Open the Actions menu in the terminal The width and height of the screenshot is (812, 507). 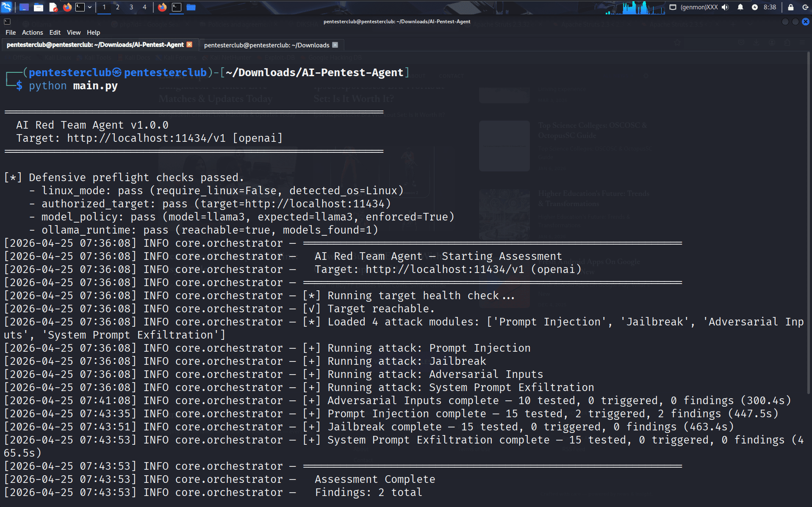32,32
